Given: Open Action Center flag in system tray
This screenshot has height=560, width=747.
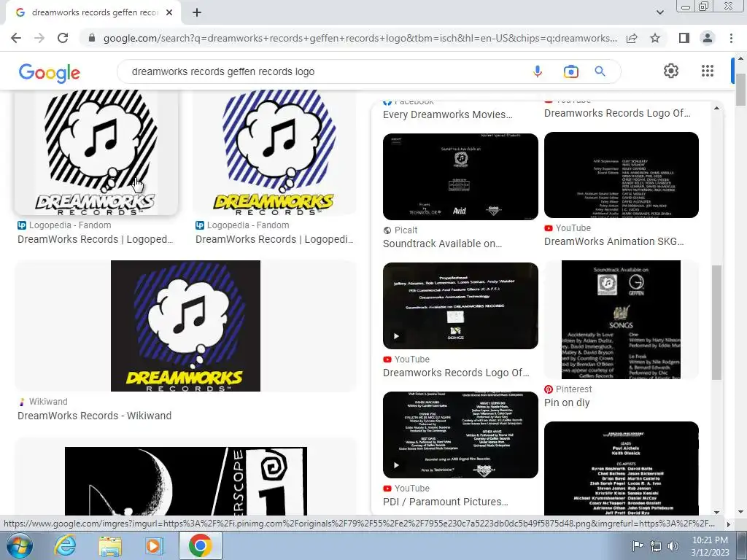Looking at the screenshot, I should click(x=637, y=546).
